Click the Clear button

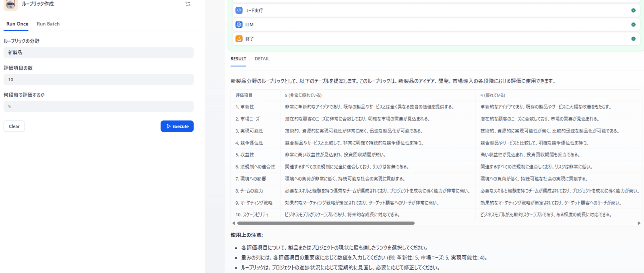(14, 126)
